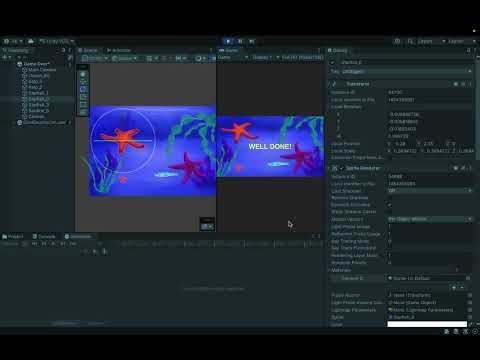Open the Transform component preset icon

(x=463, y=84)
